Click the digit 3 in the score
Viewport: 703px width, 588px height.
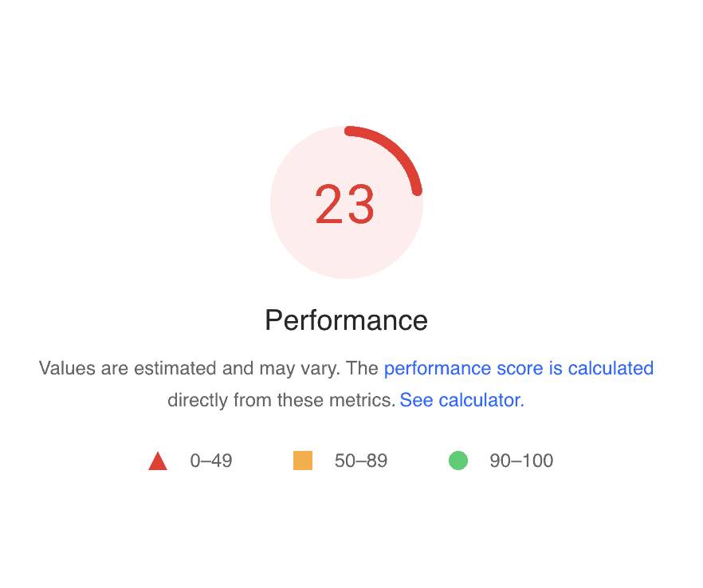[360, 204]
